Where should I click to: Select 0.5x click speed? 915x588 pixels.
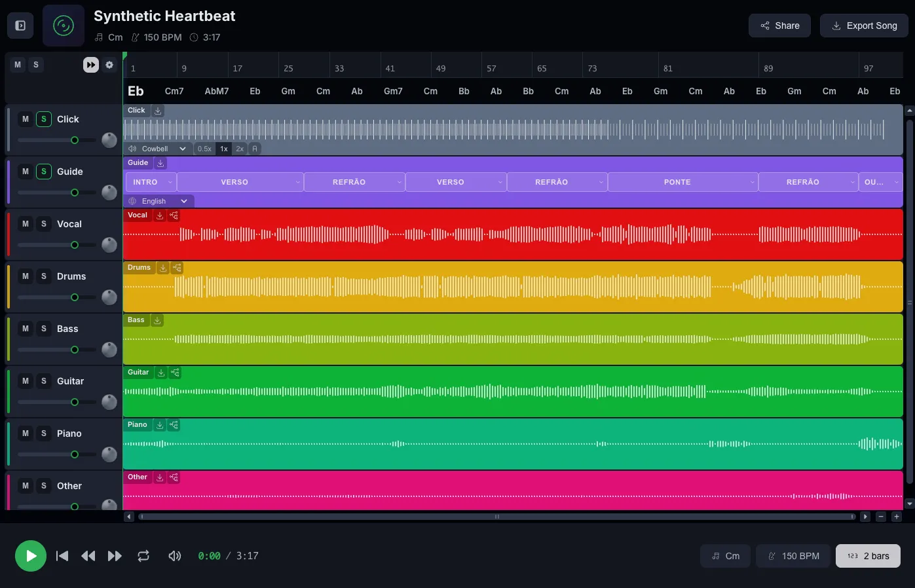204,149
